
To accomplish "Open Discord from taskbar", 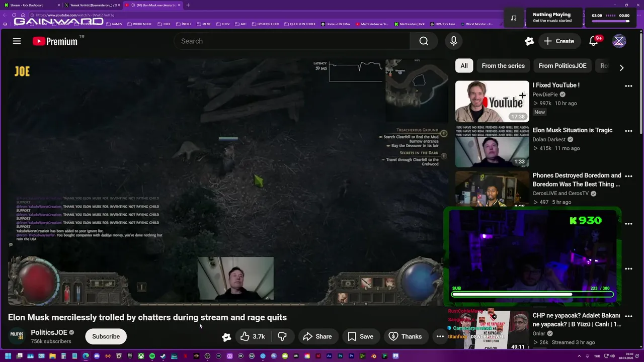I will [97, 356].
